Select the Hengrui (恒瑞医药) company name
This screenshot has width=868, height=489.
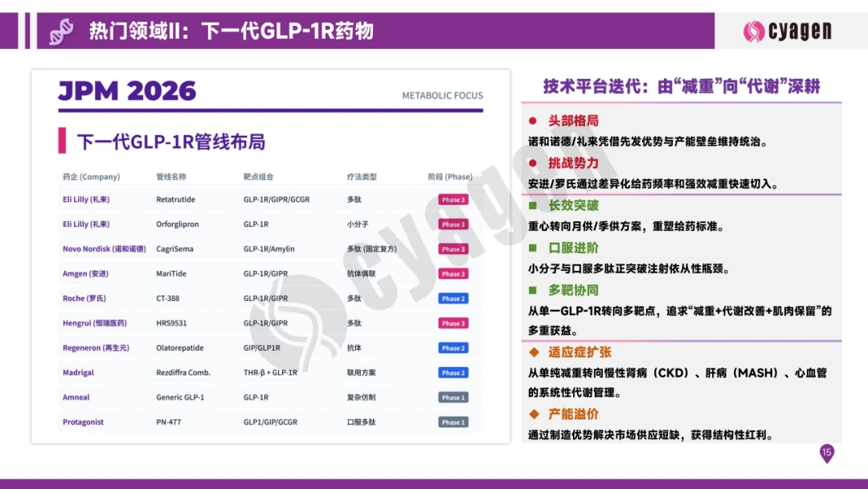coord(94,323)
